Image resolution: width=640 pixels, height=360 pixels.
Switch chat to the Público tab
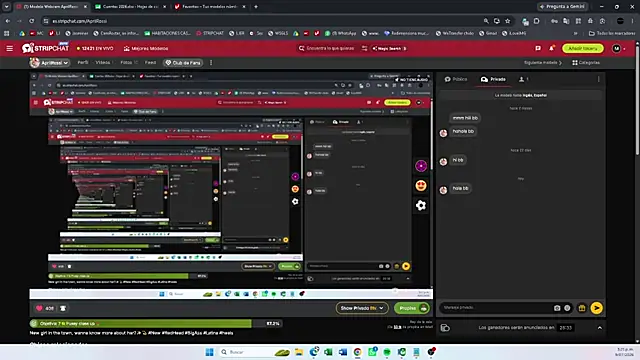456,79
